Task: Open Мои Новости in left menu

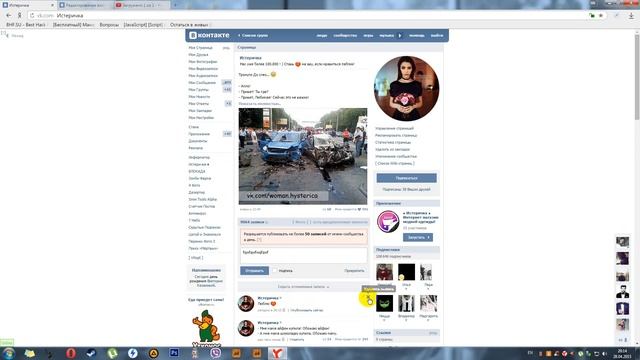Action: pos(199,97)
